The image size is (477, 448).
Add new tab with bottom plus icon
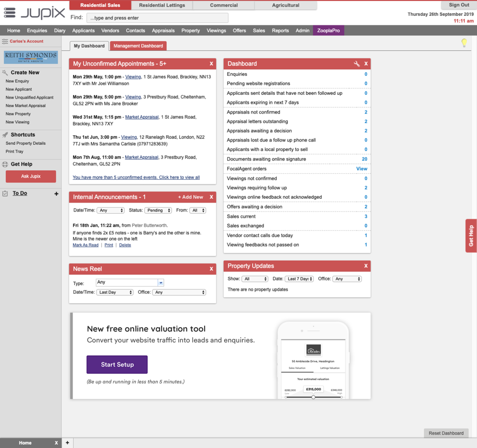coord(67,443)
